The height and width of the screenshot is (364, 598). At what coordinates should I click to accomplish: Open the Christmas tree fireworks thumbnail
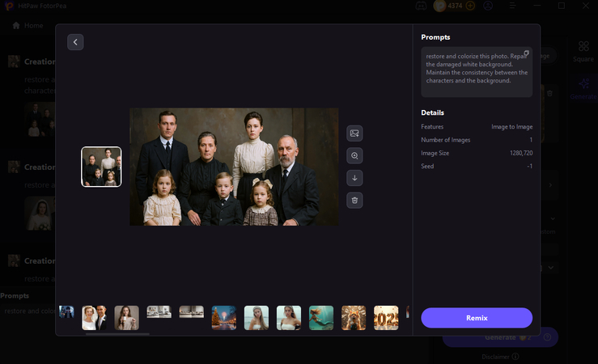click(224, 318)
